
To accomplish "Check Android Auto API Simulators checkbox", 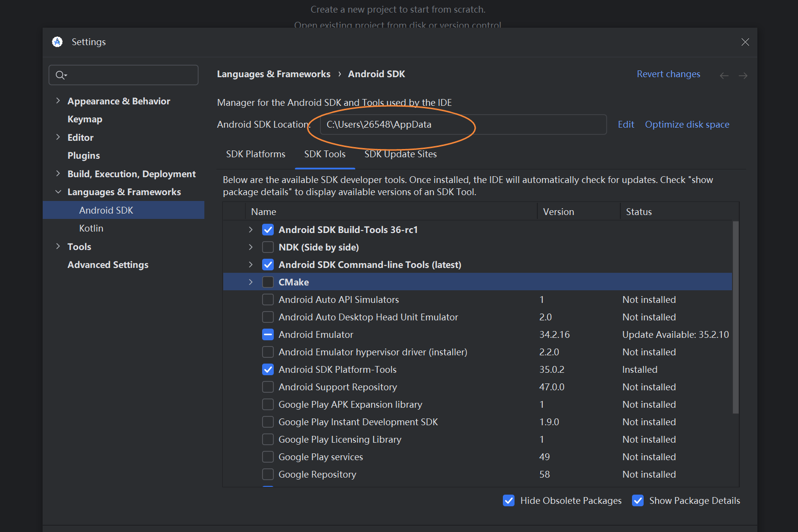I will 268,299.
